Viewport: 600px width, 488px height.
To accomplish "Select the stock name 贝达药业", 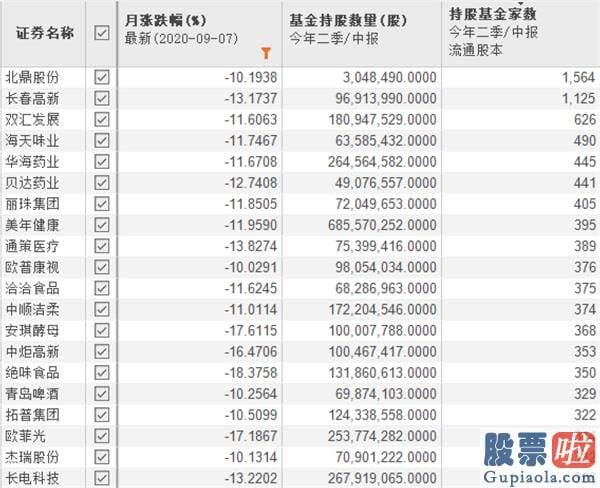I will [x=32, y=183].
